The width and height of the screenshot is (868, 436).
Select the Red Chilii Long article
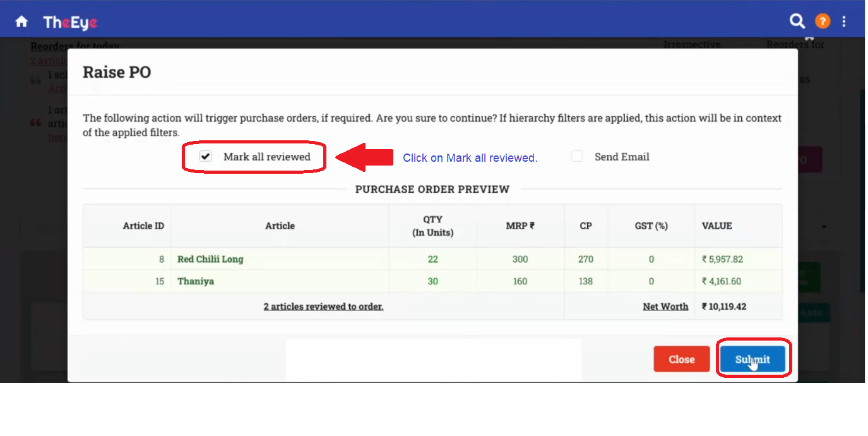(210, 259)
